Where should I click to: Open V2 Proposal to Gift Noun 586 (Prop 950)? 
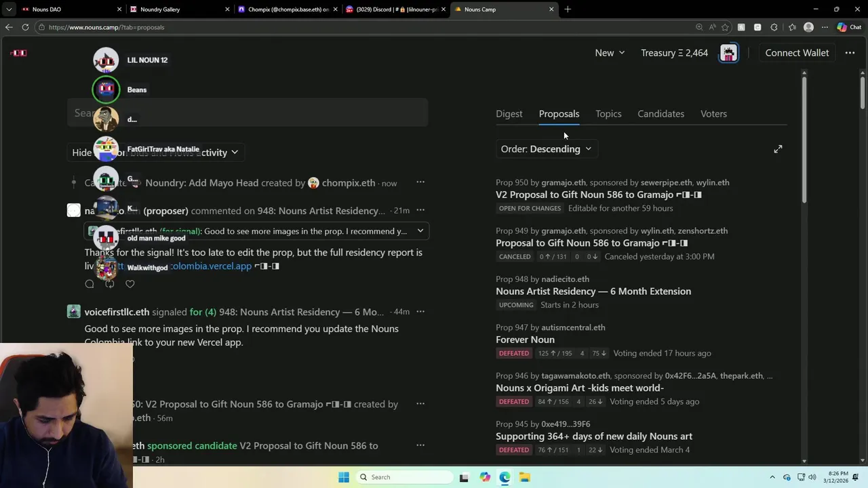(598, 195)
